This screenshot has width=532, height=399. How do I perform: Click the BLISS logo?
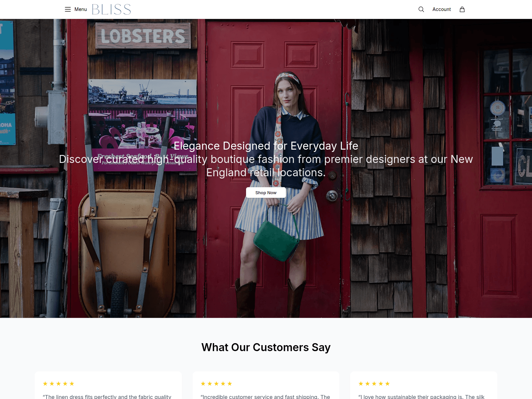111,9
